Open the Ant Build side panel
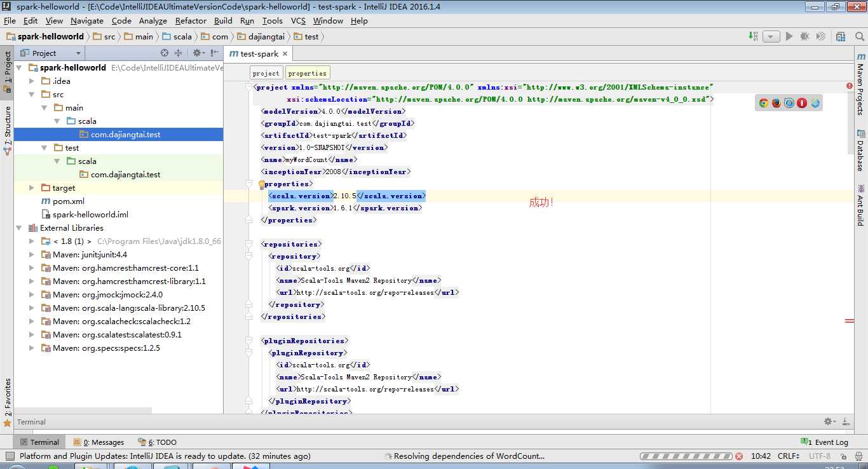This screenshot has width=868, height=469. (x=861, y=205)
